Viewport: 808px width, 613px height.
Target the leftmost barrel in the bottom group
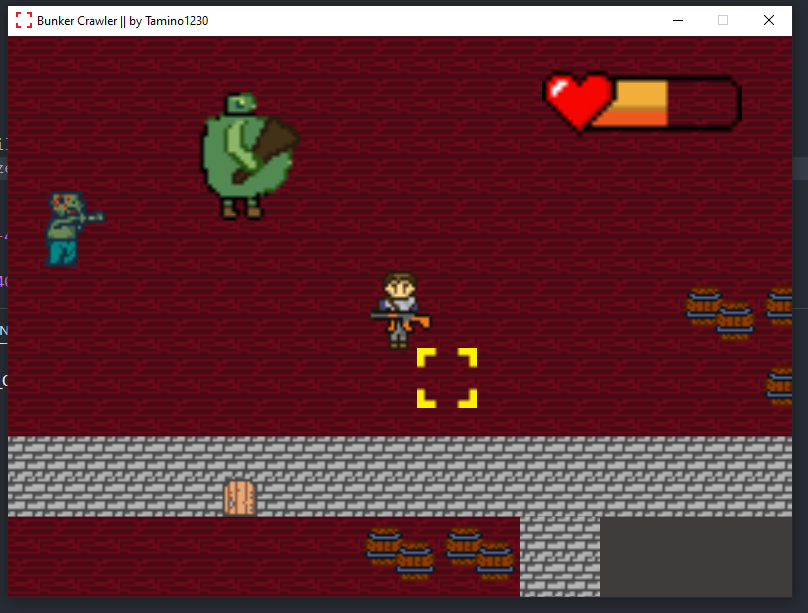383,547
